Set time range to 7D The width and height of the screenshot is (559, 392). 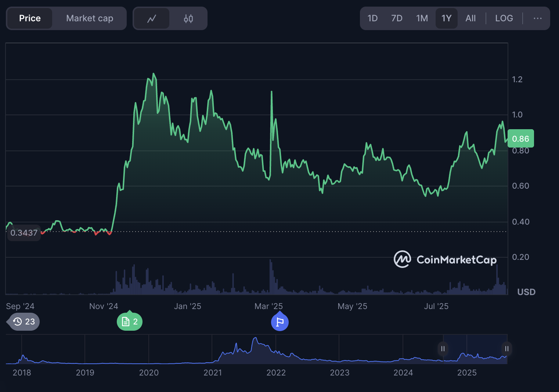tap(397, 18)
